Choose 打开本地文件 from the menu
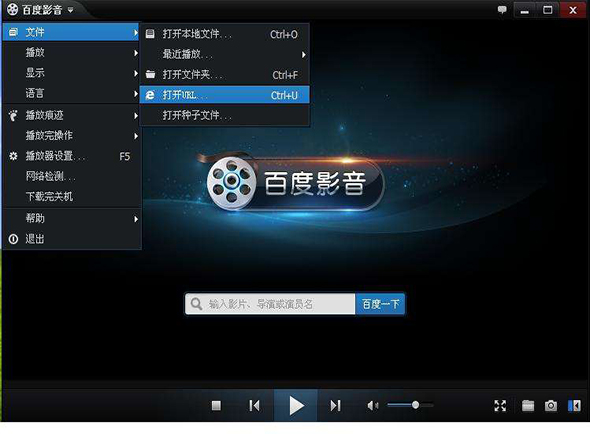The image size is (590, 434). click(225, 34)
